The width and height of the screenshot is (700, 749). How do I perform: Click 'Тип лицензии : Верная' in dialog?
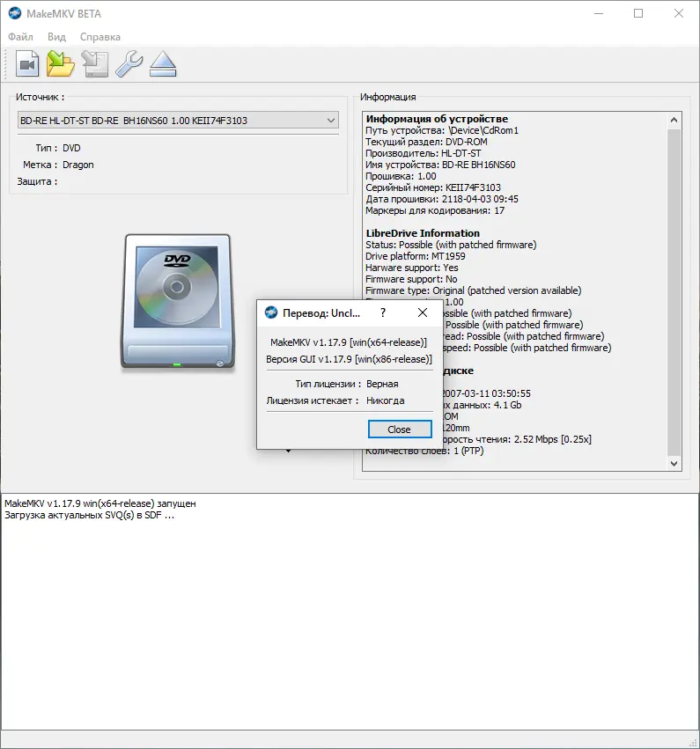point(346,384)
